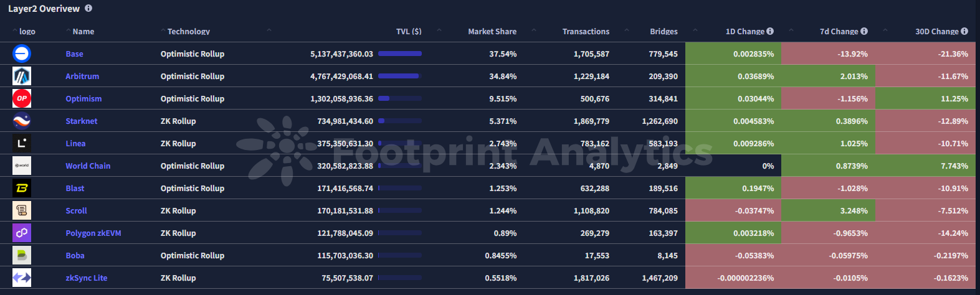Click the Optimism 30D Change green cell

(925, 98)
